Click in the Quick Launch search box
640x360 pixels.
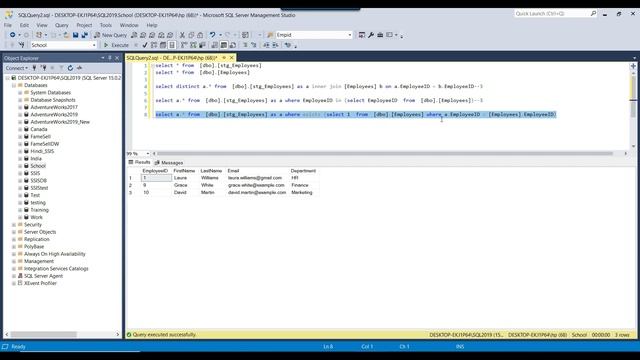click(552, 14)
